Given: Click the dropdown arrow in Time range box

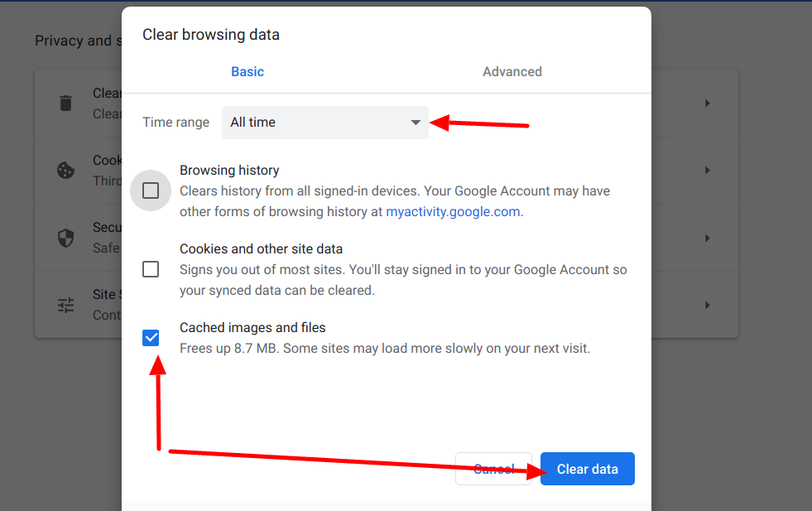Looking at the screenshot, I should pos(416,123).
